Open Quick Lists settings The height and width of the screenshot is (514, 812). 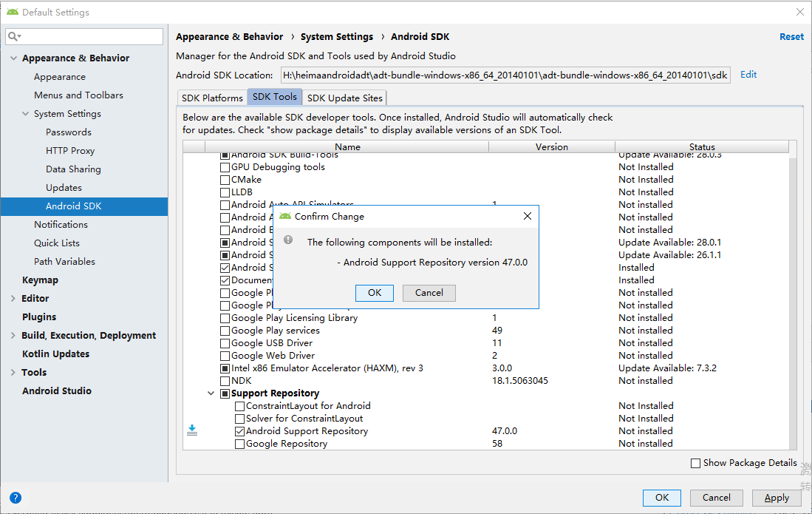(x=56, y=243)
